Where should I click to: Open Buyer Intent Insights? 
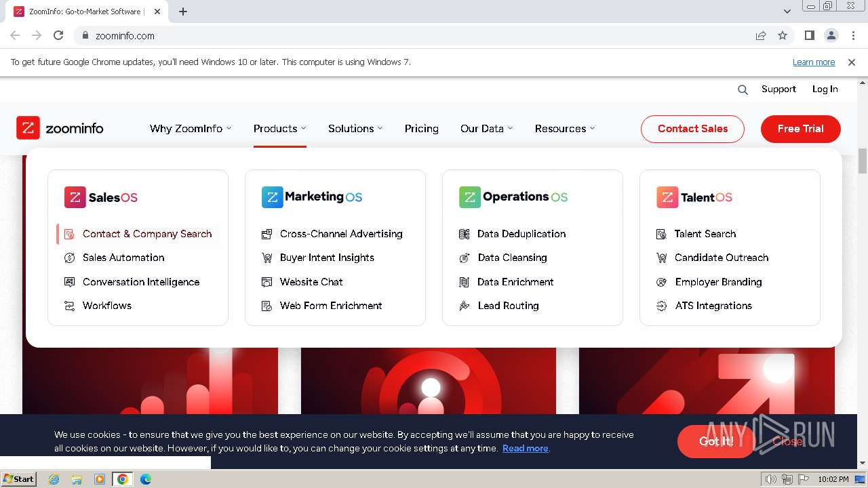(x=327, y=258)
